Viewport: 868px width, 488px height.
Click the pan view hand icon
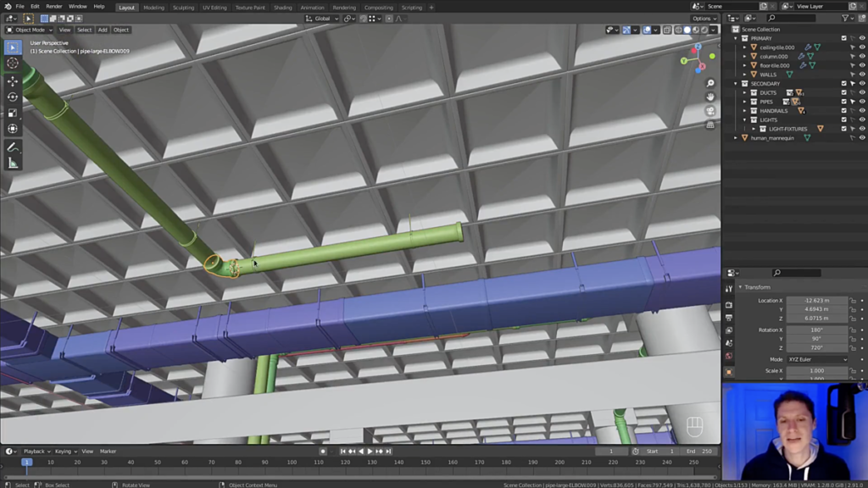[710, 97]
